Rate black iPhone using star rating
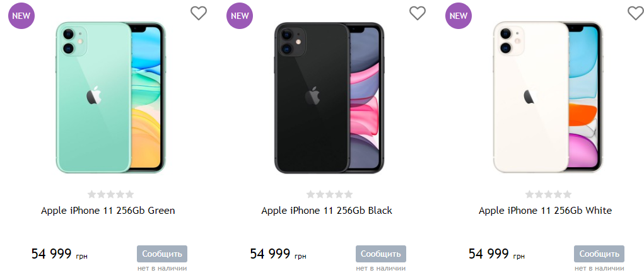This screenshot has width=644, height=275. pos(329,194)
